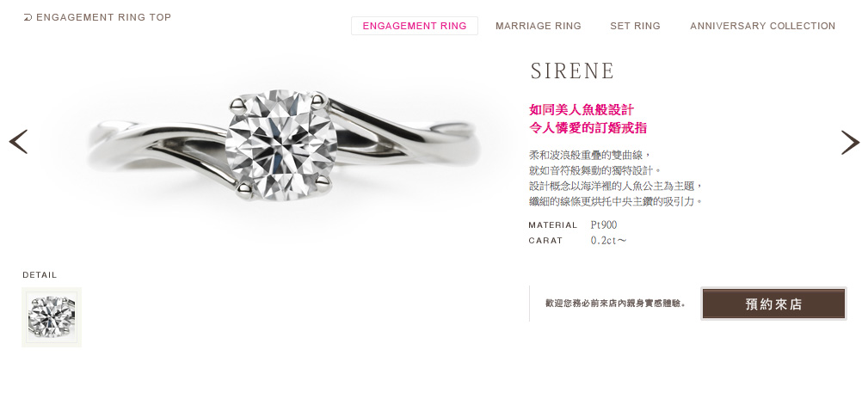
Task: Click the main Sirene ring photo
Action: [x=282, y=147]
